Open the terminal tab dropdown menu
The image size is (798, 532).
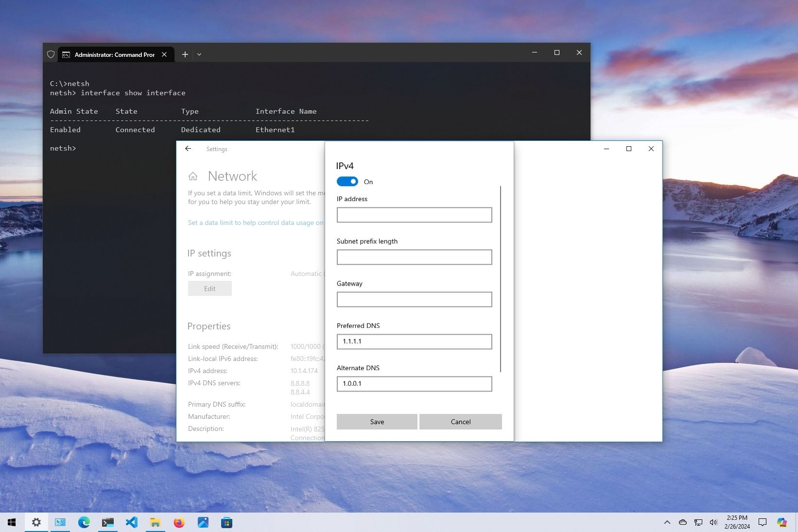pyautogui.click(x=199, y=54)
